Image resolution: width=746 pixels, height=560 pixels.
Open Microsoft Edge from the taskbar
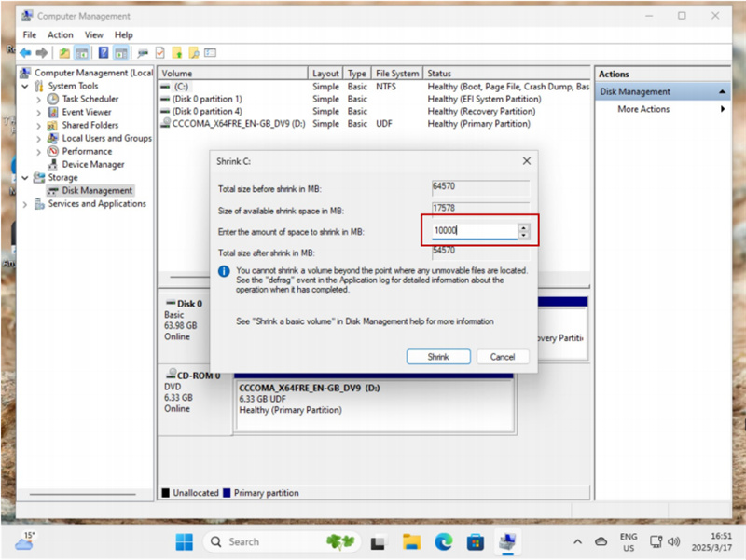[443, 541]
